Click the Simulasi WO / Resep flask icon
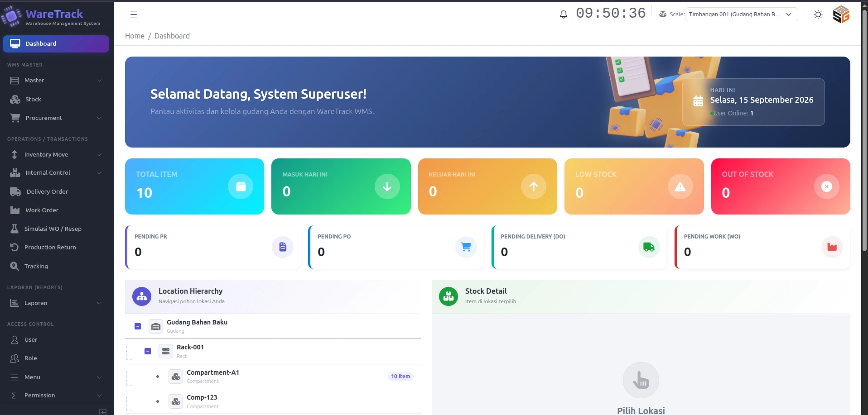This screenshot has height=415, width=868. tap(14, 229)
